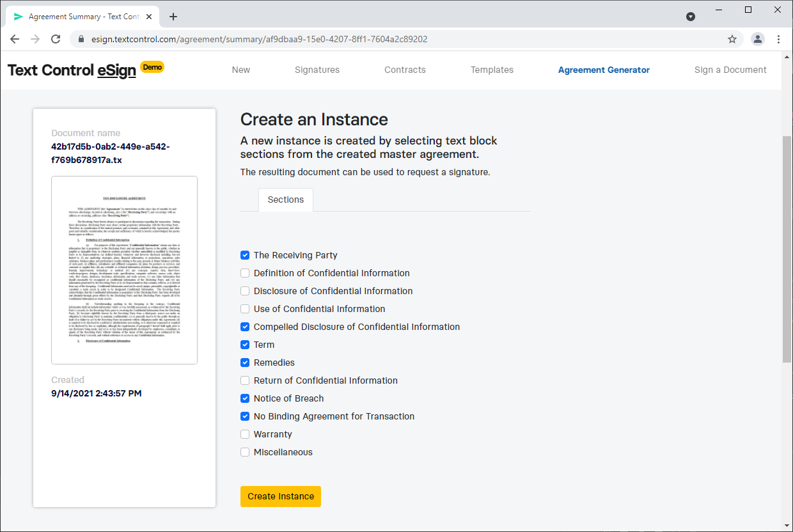The width and height of the screenshot is (793, 532).
Task: Enable Use of Confidential Information section
Action: pos(245,309)
